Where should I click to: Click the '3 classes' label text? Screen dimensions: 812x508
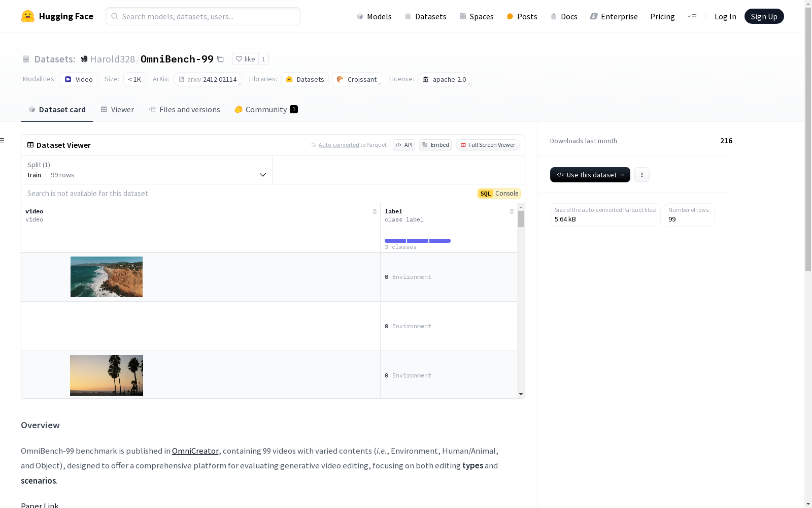[400, 247]
